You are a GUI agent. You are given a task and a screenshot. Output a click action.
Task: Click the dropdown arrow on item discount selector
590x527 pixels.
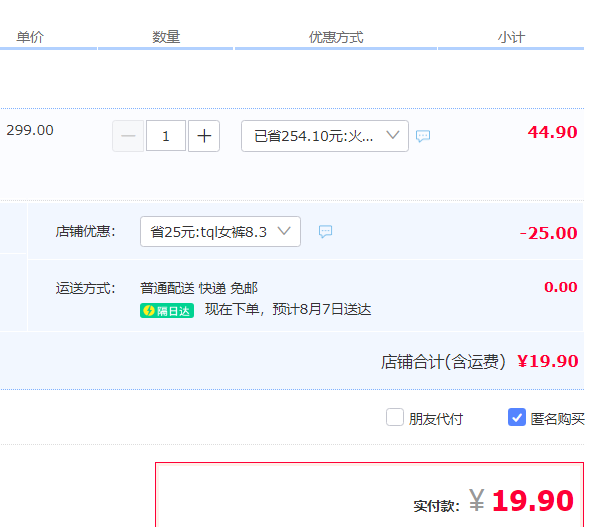pyautogui.click(x=393, y=135)
